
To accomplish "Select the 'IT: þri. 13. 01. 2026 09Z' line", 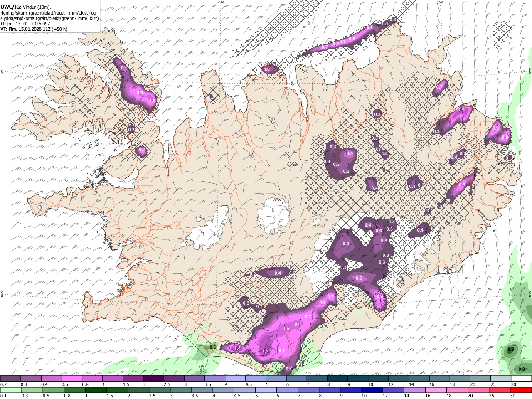I will point(25,24).
